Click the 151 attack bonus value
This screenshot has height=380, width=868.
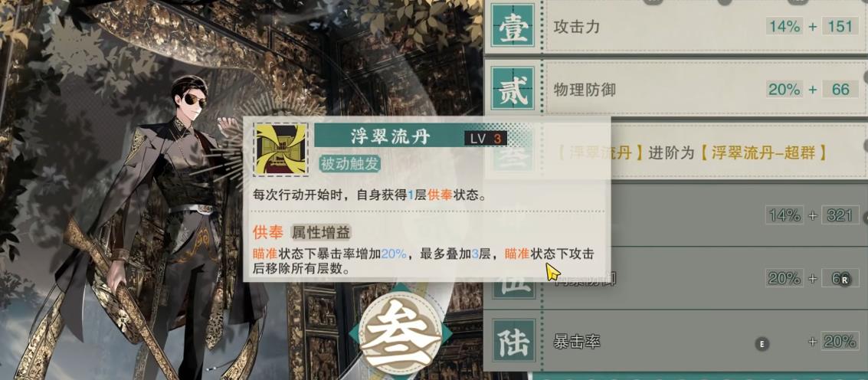point(840,26)
